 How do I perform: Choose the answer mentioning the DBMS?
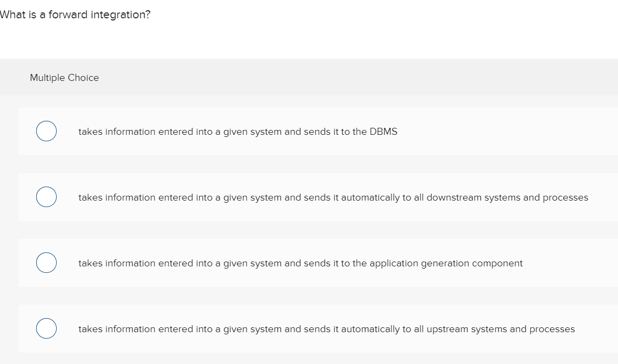(237, 132)
